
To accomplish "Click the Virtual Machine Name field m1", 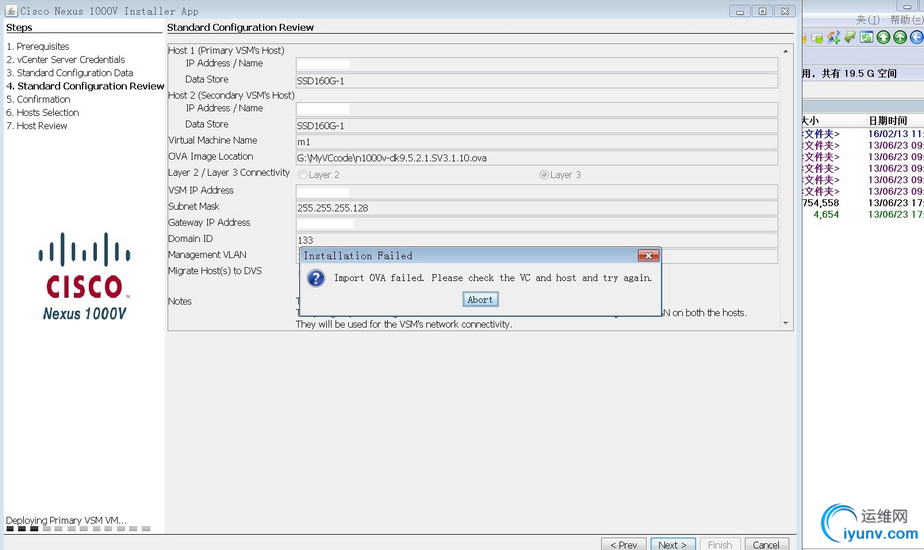I will (536, 141).
